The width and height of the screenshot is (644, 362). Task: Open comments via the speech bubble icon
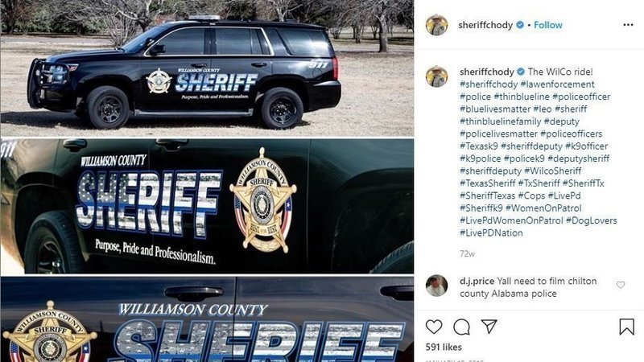click(x=461, y=327)
